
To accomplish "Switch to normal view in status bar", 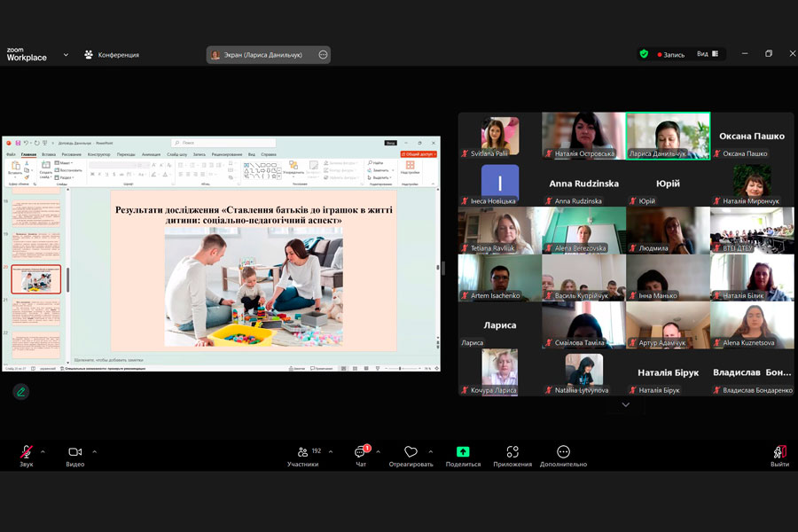I will click(x=343, y=368).
